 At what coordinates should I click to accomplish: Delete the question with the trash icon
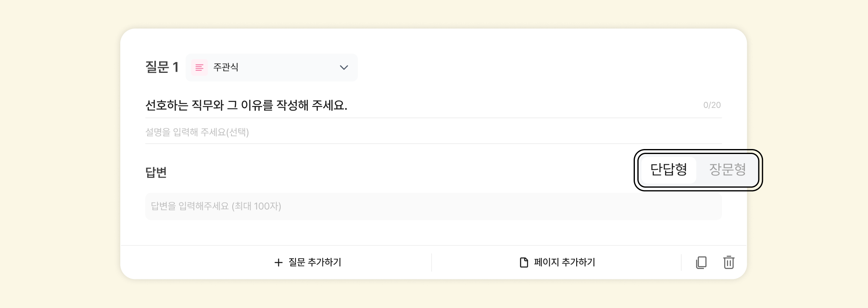coord(729,262)
